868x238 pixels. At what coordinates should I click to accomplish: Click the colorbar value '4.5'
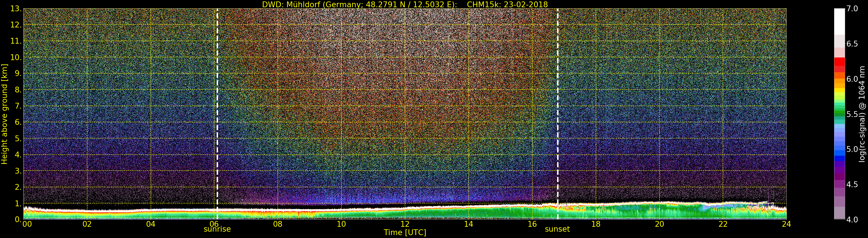click(852, 184)
